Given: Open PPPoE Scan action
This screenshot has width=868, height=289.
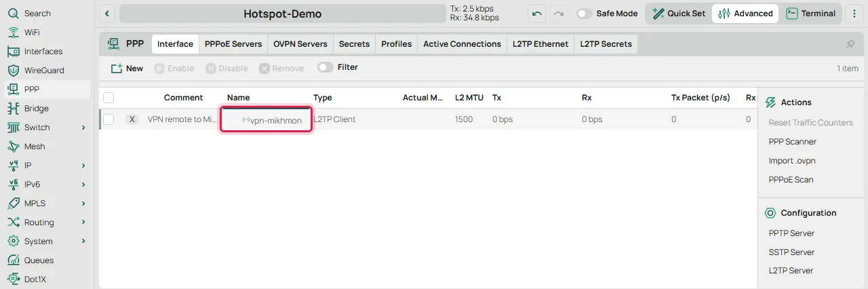Looking at the screenshot, I should [791, 180].
